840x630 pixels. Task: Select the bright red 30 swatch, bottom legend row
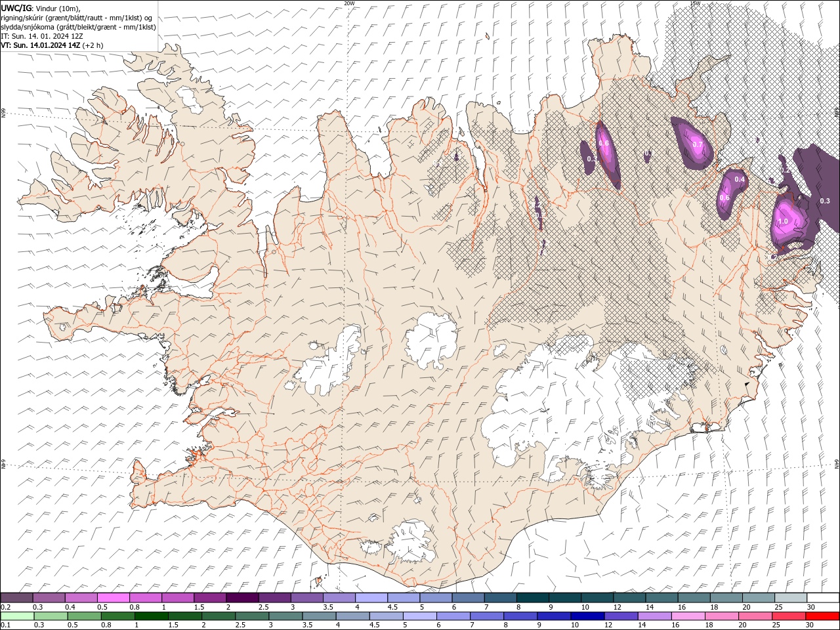tap(822, 616)
